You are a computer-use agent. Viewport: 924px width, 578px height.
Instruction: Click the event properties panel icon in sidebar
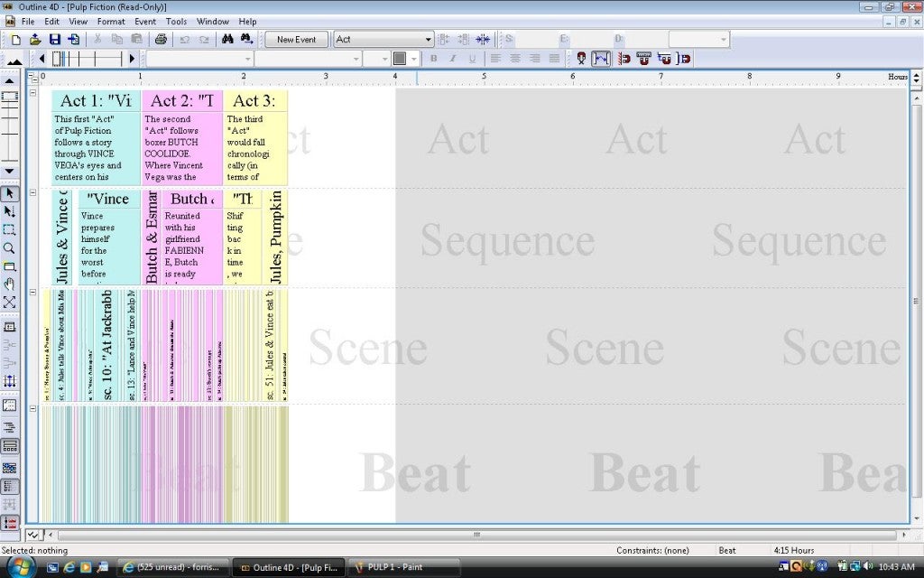[x=9, y=327]
